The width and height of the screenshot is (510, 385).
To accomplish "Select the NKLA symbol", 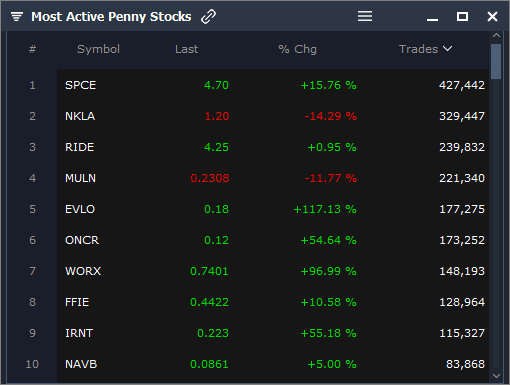I will coord(80,116).
